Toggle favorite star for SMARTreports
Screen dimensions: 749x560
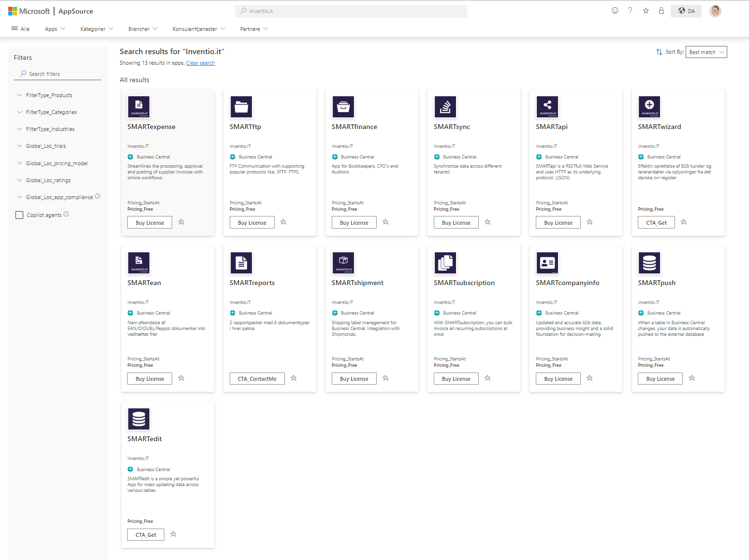(x=294, y=378)
